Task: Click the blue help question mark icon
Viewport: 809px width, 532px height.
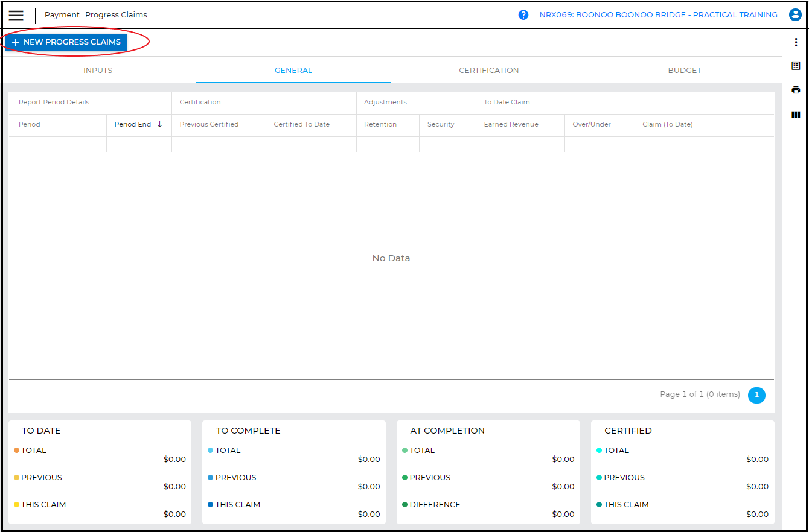Action: [523, 15]
